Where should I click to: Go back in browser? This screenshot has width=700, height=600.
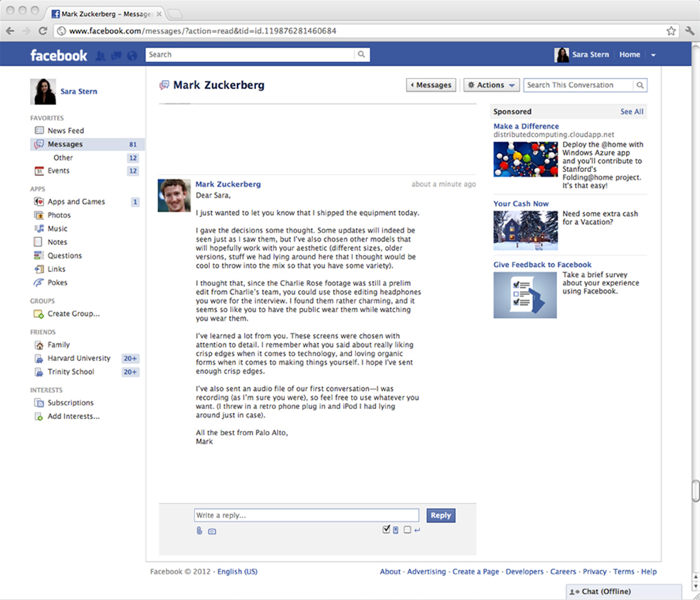coord(10,31)
